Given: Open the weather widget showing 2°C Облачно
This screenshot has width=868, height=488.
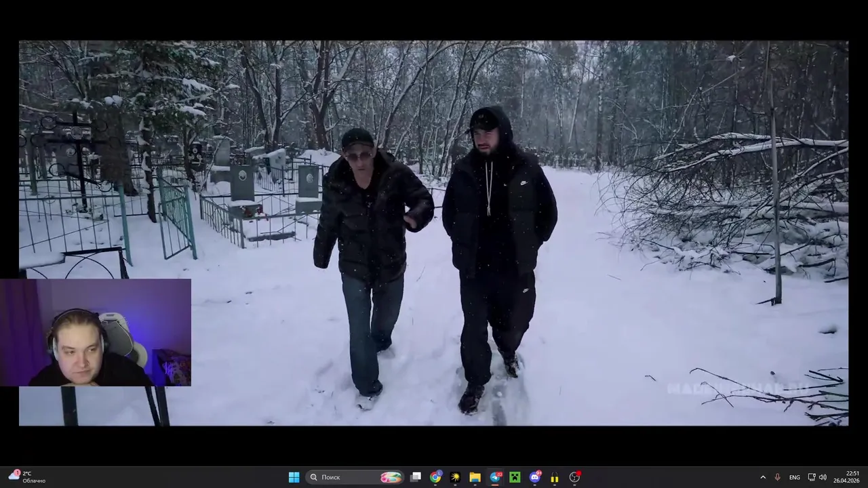Looking at the screenshot, I should click(27, 477).
